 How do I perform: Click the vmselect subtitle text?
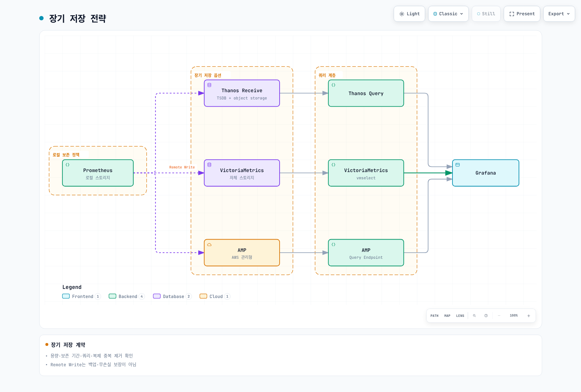(x=366, y=178)
